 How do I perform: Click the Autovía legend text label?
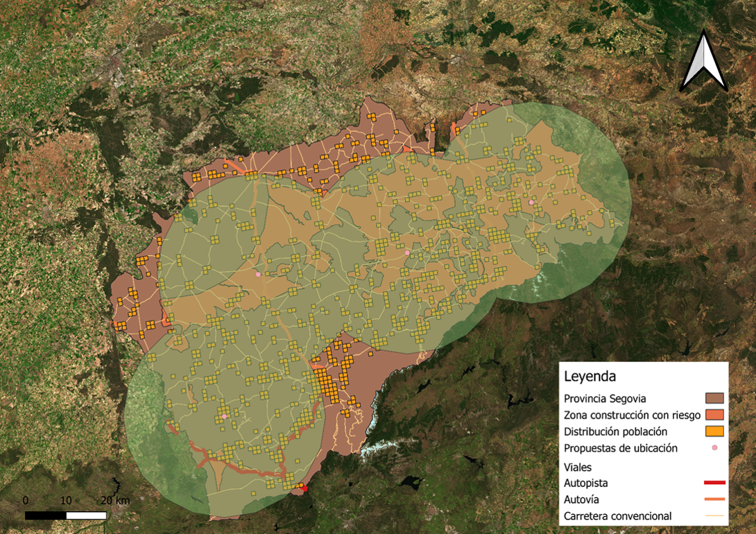coord(580,499)
